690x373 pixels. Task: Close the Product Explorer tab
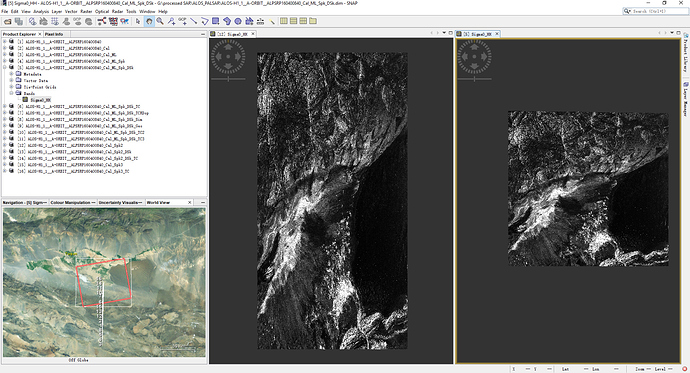(40, 34)
